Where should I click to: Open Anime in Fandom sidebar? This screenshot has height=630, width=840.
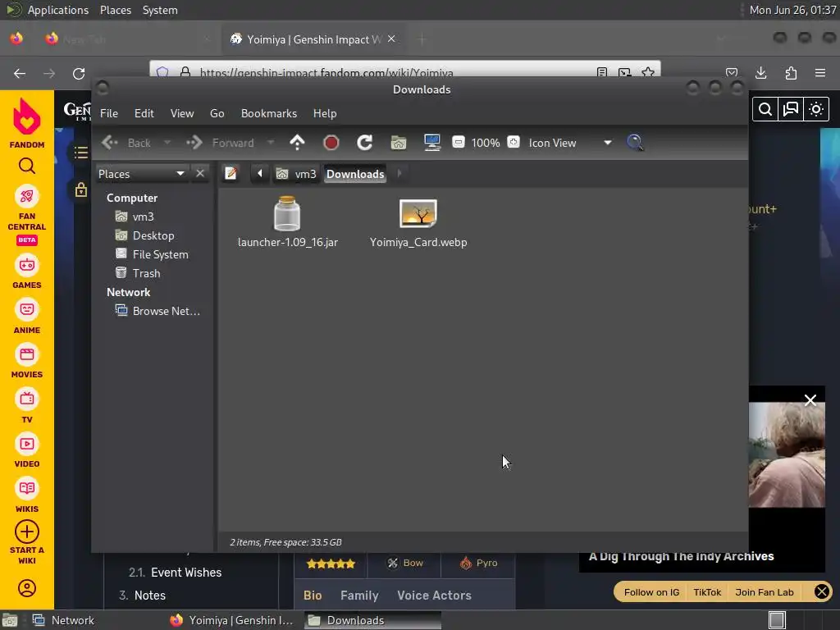27,317
